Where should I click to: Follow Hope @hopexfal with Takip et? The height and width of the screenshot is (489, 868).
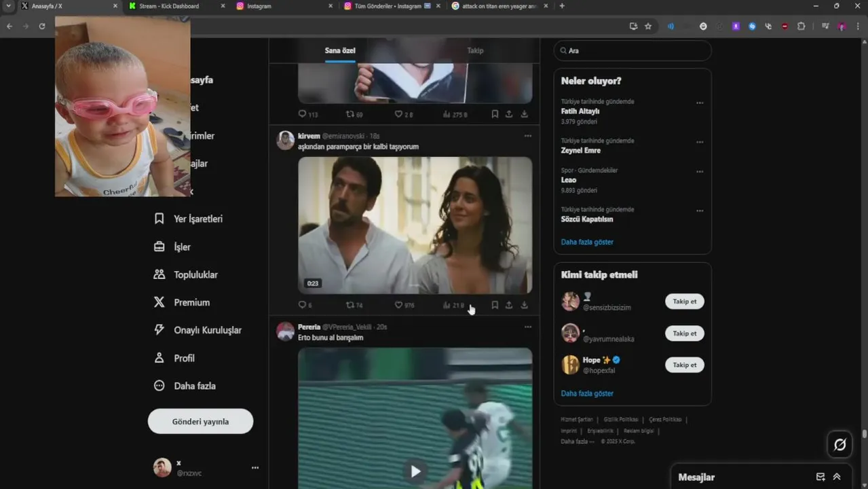[x=684, y=365]
